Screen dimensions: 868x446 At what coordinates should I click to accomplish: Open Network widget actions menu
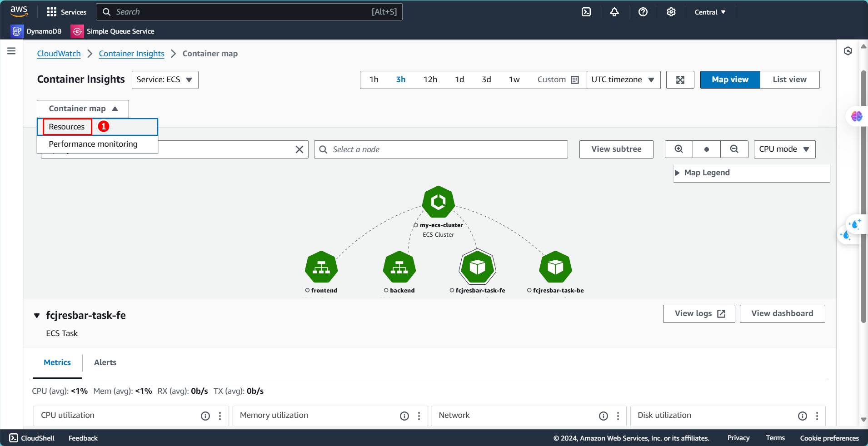(618, 416)
